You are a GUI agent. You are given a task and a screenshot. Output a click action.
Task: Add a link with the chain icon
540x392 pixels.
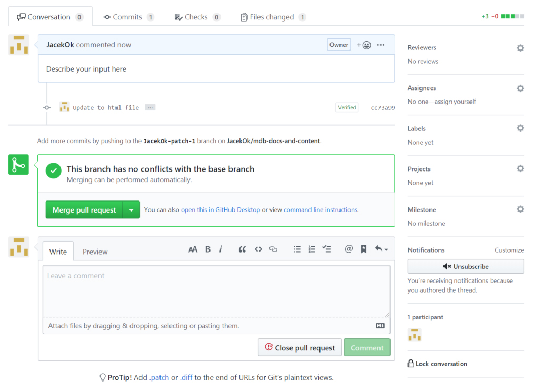tap(273, 249)
